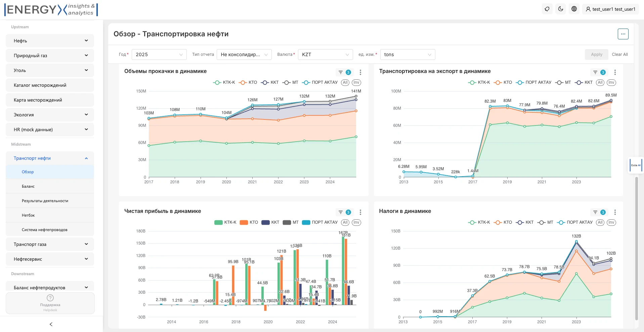Click the ENERGY insights & analytics logo
Viewport: 644px width, 332px height.
tap(51, 9)
